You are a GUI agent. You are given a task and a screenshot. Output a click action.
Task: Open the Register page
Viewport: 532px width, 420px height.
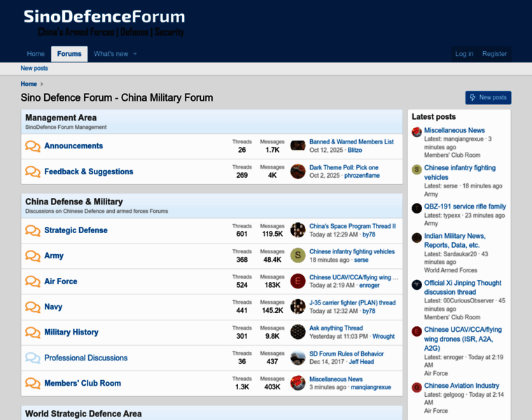click(x=494, y=54)
